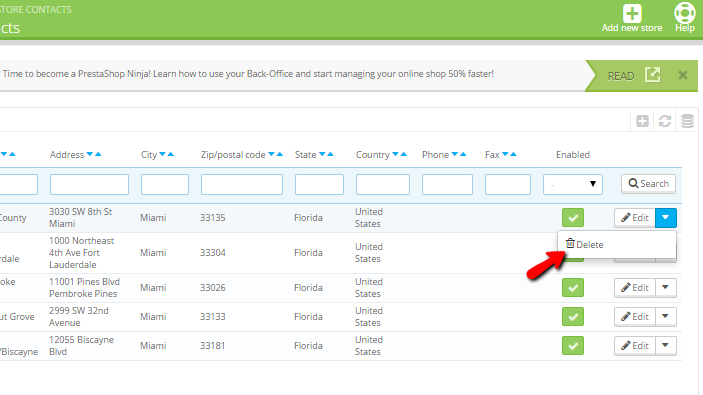Choose Delete from the open actions menu

(616, 244)
